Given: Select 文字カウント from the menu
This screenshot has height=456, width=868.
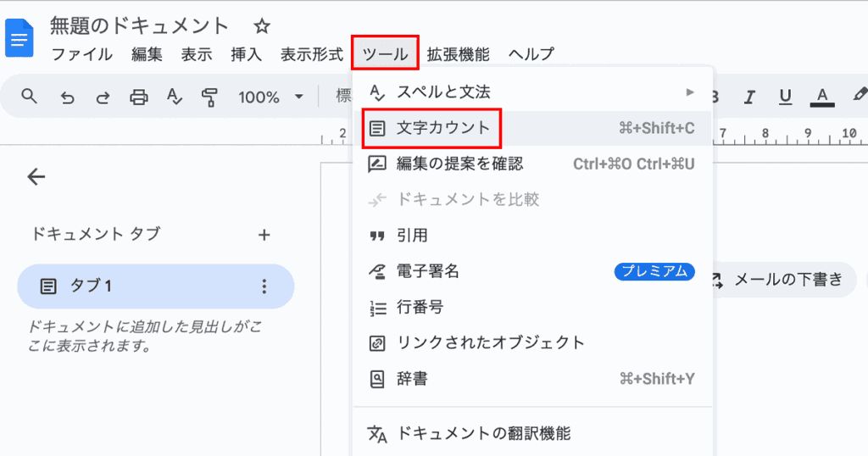Looking at the screenshot, I should 443,128.
